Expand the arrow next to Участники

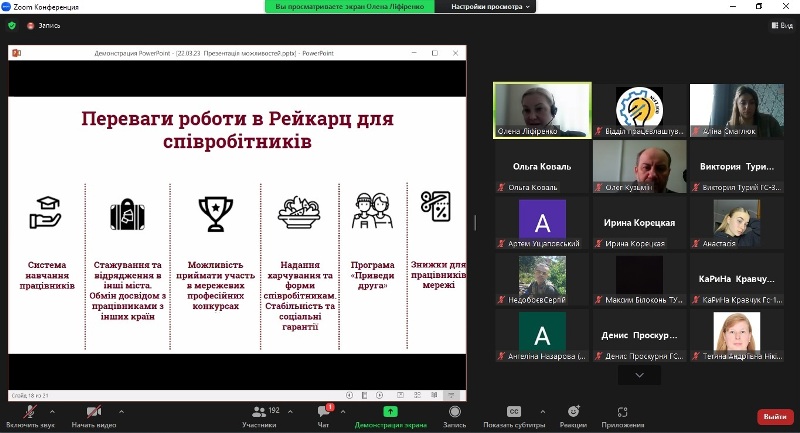coord(290,412)
